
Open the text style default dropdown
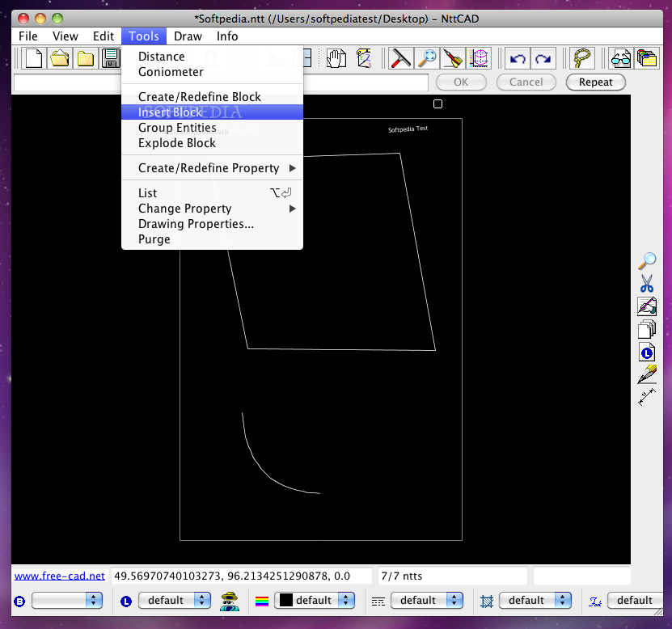click(635, 600)
